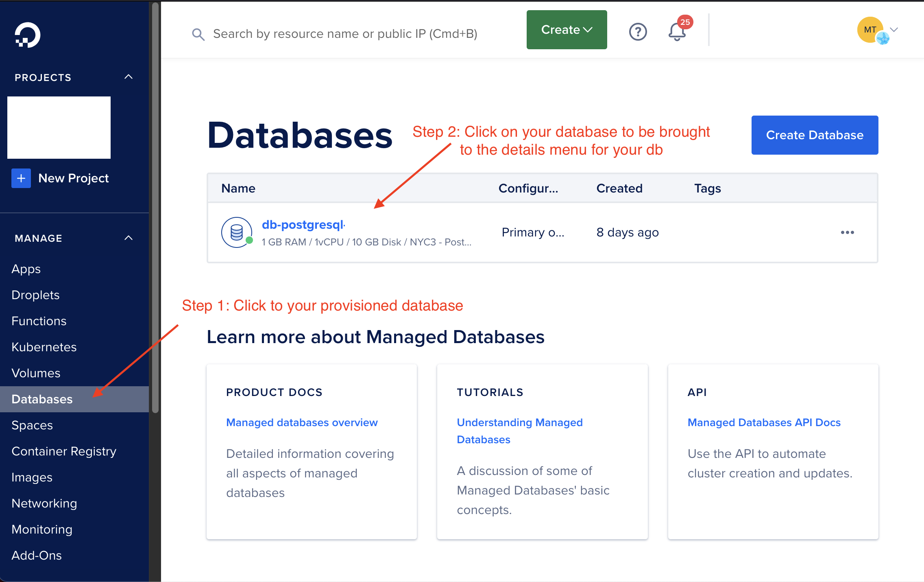Image resolution: width=924 pixels, height=582 pixels.
Task: Click the Configur... column header
Action: (x=528, y=188)
